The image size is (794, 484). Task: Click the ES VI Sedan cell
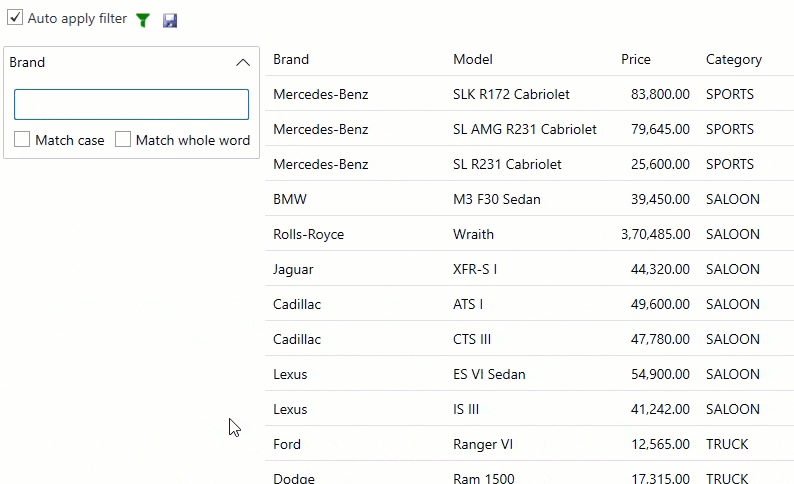(489, 374)
